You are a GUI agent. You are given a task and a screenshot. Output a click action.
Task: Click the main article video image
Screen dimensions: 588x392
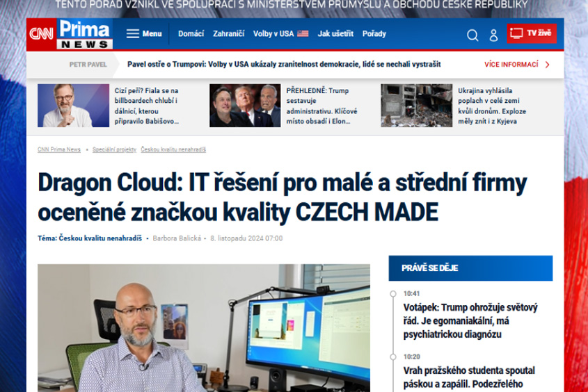[204, 328]
